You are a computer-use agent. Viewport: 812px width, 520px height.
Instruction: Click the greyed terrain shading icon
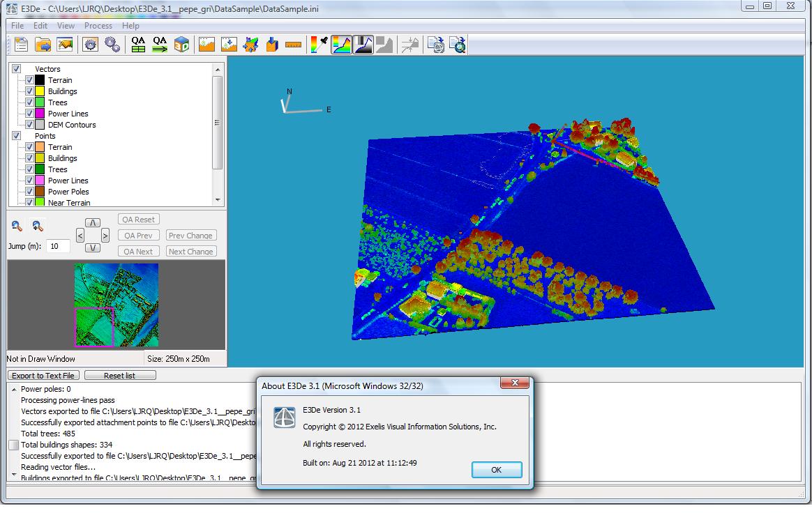[384, 45]
